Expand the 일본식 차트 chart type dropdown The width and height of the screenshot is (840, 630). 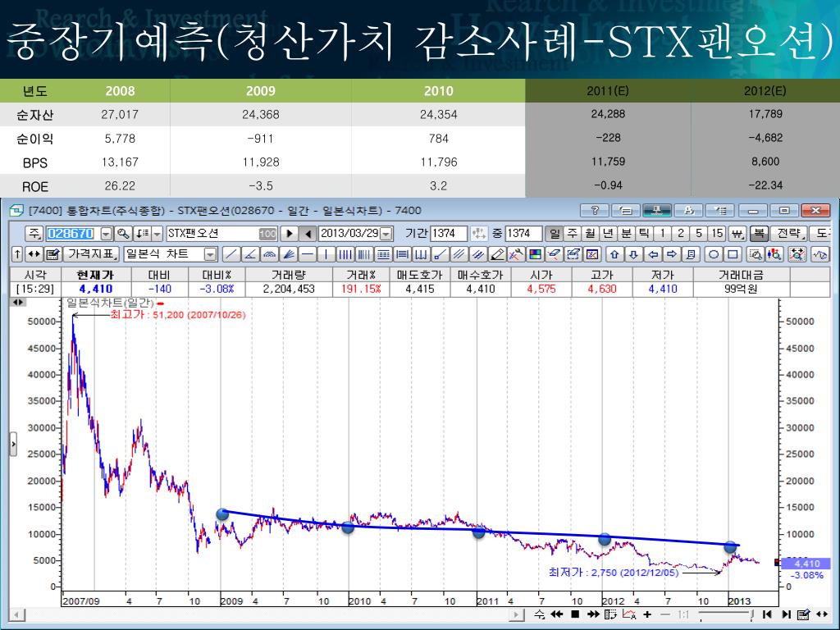coord(210,254)
